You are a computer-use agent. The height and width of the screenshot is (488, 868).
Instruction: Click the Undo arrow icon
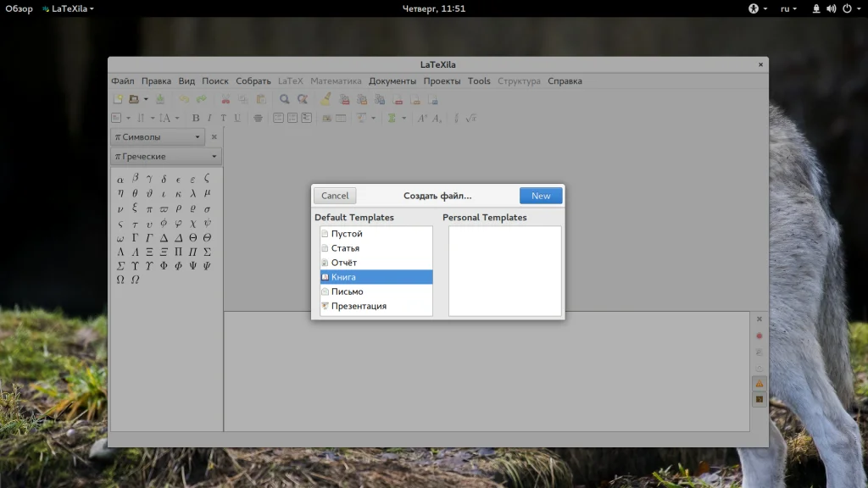[x=184, y=99]
